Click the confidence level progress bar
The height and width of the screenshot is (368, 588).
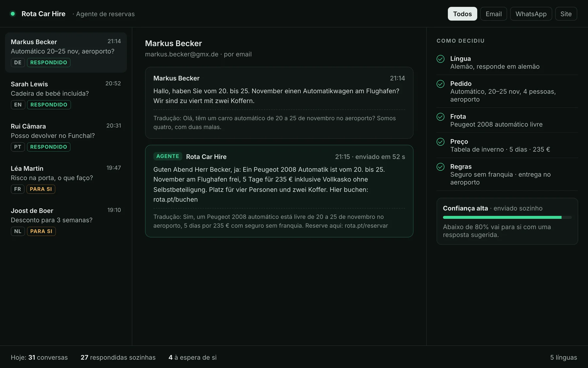coord(507,218)
